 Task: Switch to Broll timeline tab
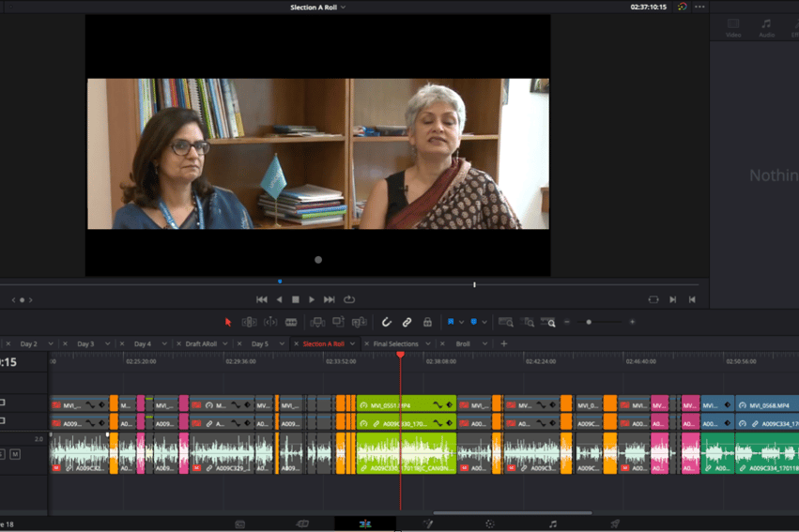pos(463,344)
